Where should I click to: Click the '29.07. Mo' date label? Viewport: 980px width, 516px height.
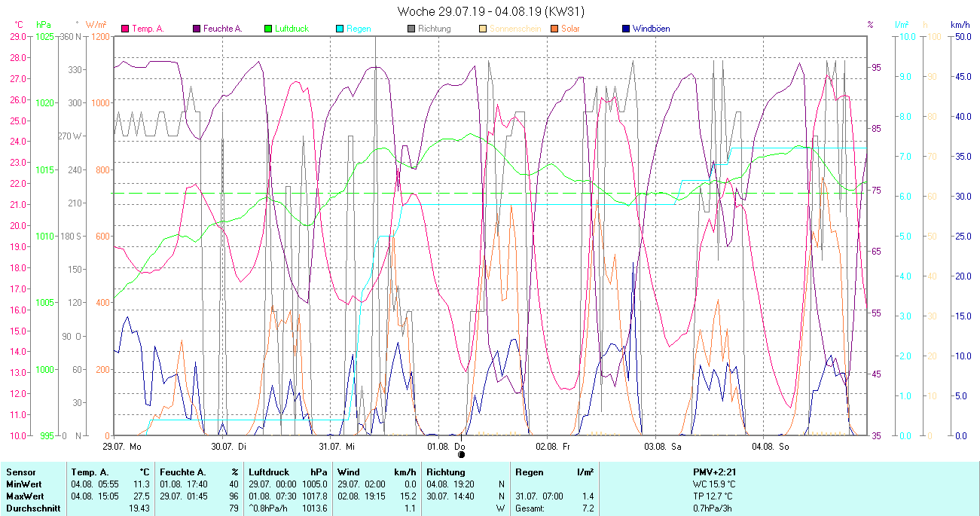tap(122, 446)
